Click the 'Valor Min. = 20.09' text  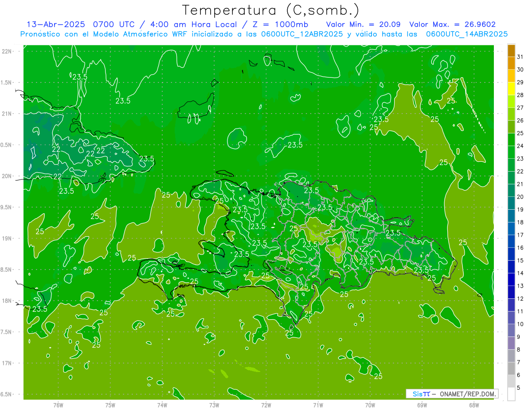point(363,24)
